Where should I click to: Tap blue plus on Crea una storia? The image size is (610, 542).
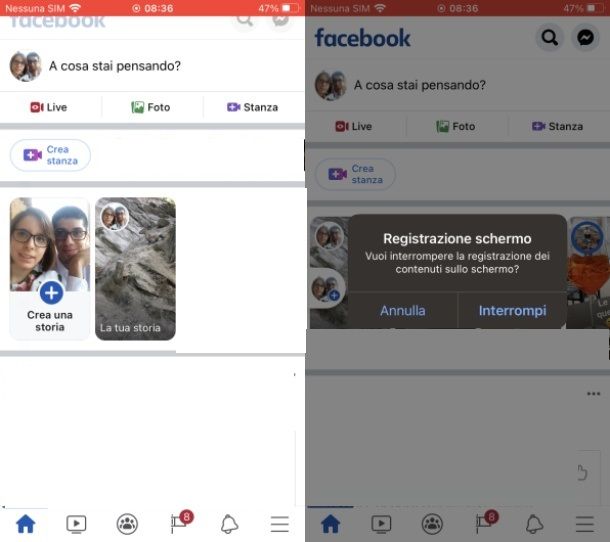point(51,293)
